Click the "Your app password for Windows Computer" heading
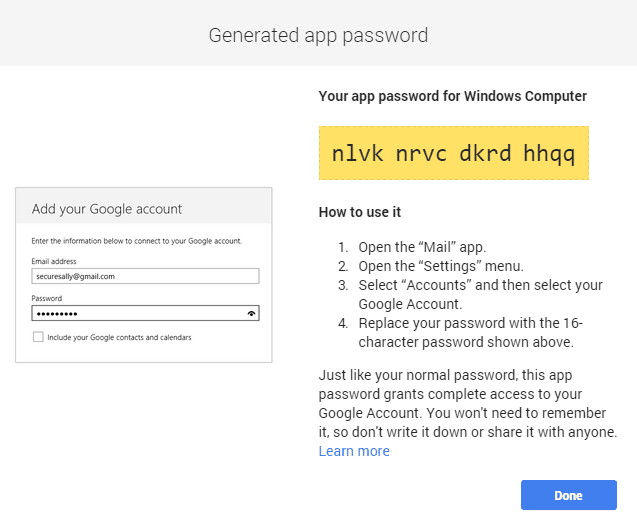 click(452, 96)
